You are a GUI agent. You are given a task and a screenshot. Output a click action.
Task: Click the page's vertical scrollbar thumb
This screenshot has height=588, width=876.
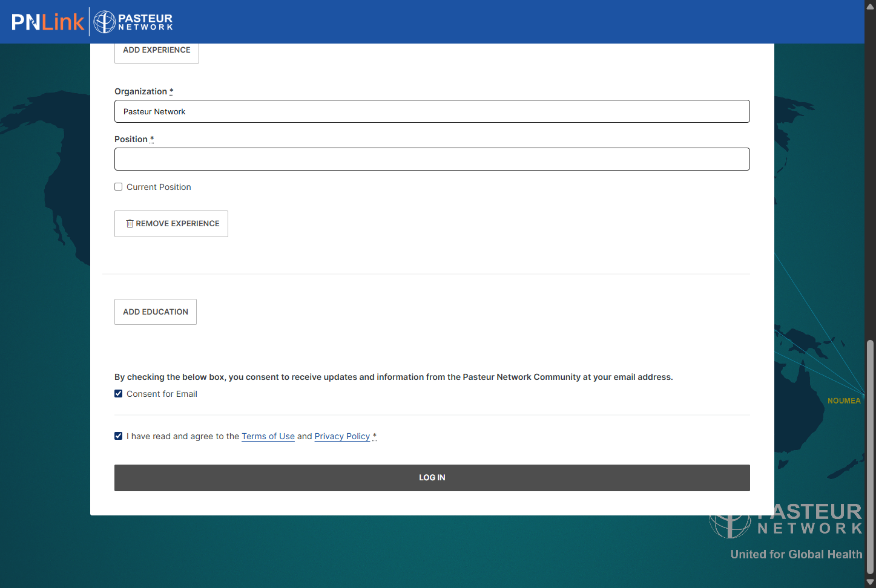tap(870, 457)
